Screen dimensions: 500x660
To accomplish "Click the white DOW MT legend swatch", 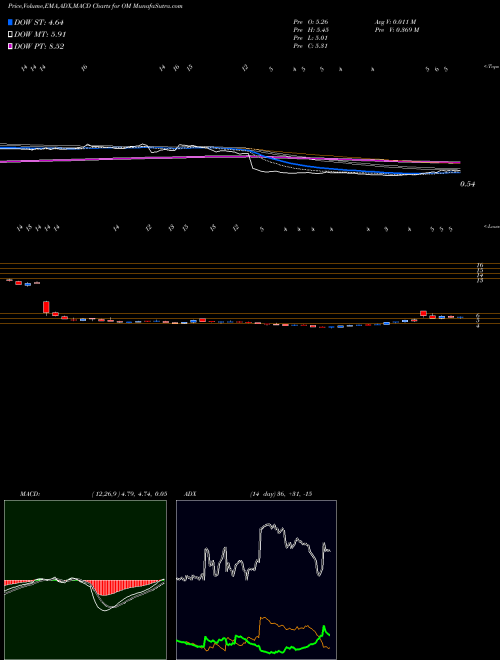I will tap(11, 34).
